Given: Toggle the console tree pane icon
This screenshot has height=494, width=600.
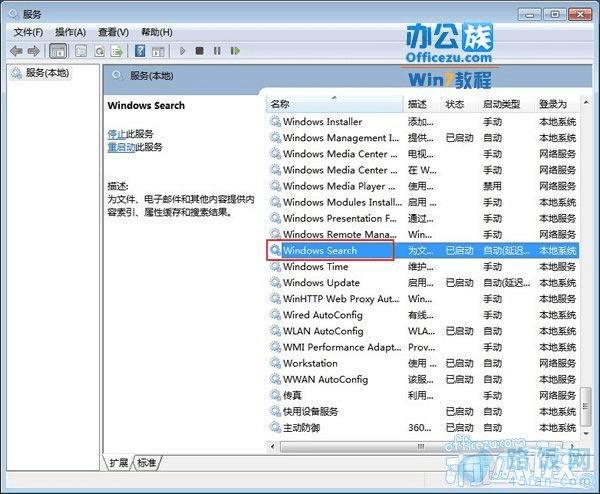Looking at the screenshot, I should [x=59, y=51].
